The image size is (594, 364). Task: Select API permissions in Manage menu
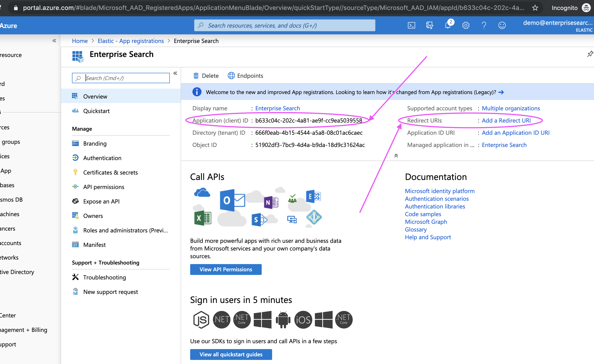pos(104,187)
